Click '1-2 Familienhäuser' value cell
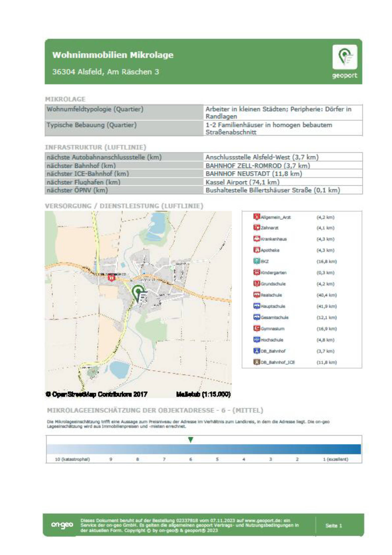Screen dimensions: 392x555 coord(283,128)
